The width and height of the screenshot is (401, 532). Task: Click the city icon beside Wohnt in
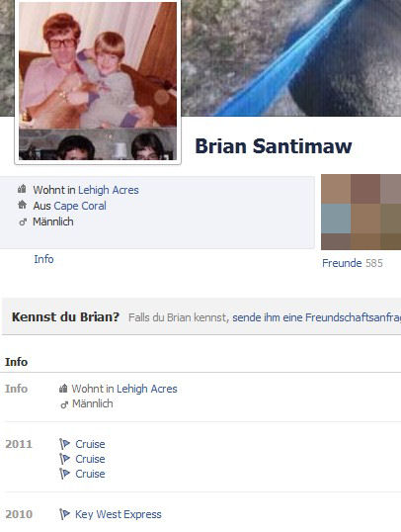click(x=22, y=189)
